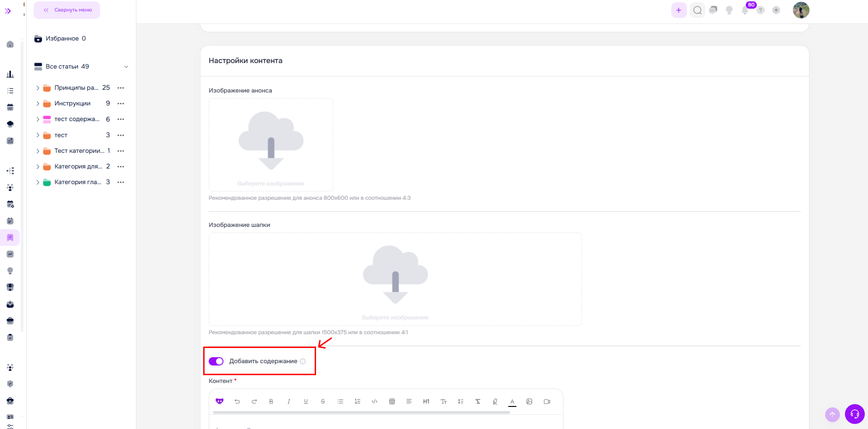Apply H1 heading in the editor toolbar
Image resolution: width=868 pixels, height=429 pixels.
[x=426, y=401]
